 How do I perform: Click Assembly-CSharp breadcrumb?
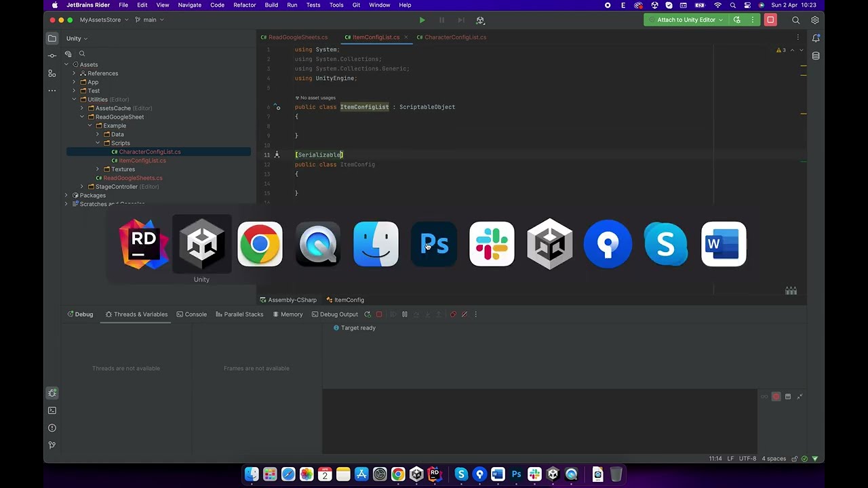(x=288, y=300)
